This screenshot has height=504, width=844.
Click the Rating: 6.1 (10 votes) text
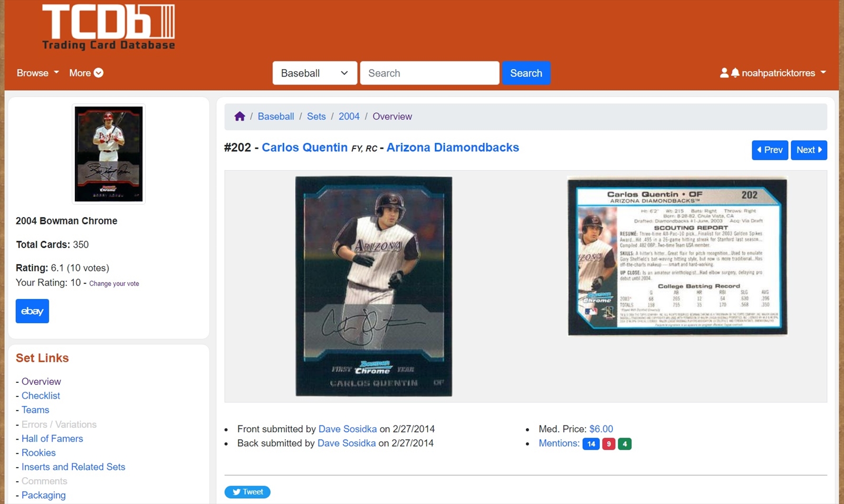click(62, 268)
